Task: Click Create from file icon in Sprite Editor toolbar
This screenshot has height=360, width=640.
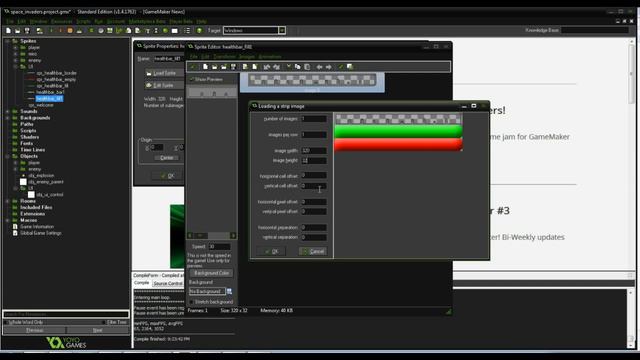Action: pos(214,67)
